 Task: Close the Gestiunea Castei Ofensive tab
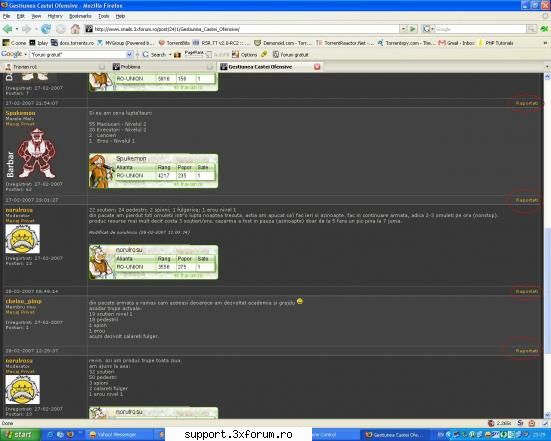(317, 67)
